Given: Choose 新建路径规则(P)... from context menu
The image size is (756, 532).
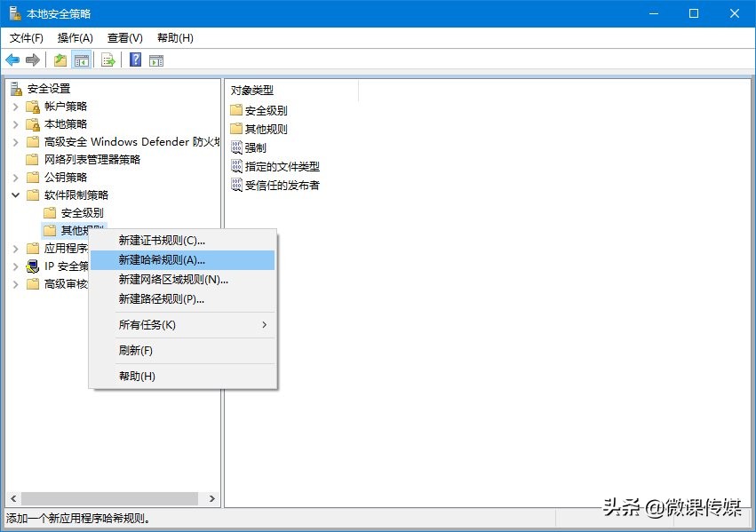Looking at the screenshot, I should (x=183, y=299).
